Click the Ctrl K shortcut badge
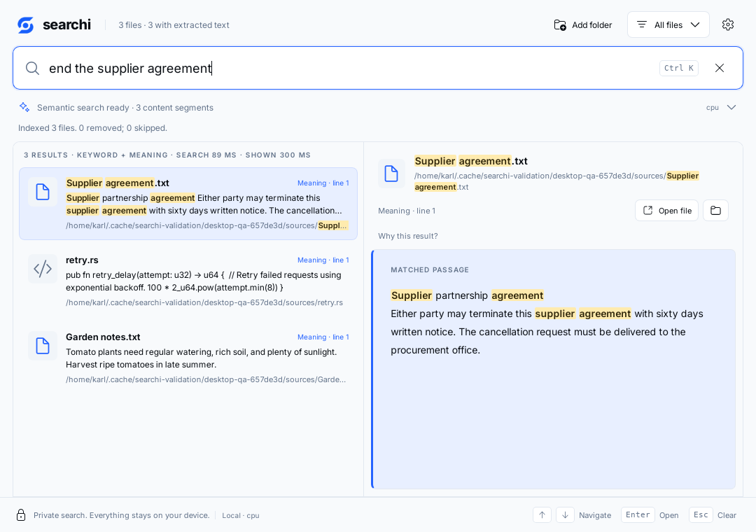The height and width of the screenshot is (532, 756). 678,68
